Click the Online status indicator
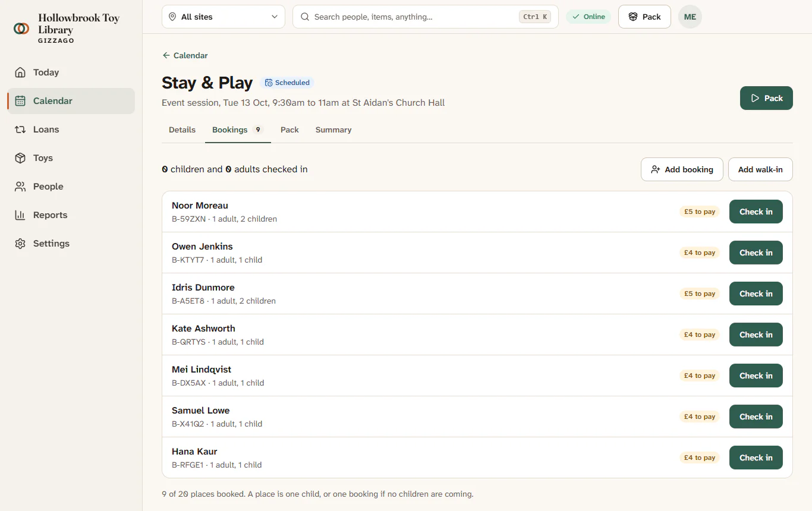 (x=588, y=17)
